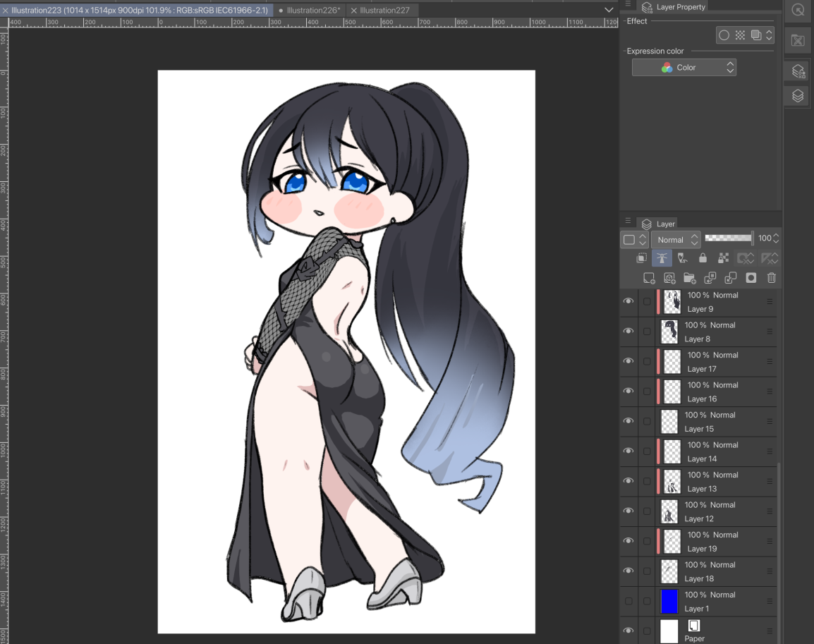Select the Layer panel tab
814x644 pixels.
click(x=657, y=224)
